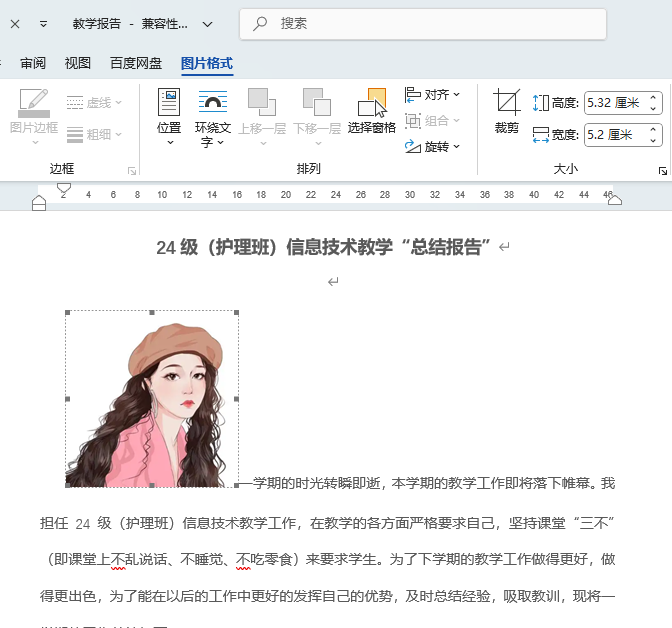Expand the 上移一层 dropdown arrow
Screen dimensions: 672x628
[263, 143]
